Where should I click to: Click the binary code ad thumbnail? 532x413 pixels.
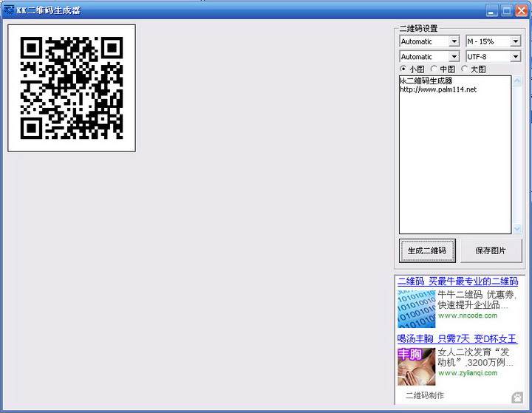pos(417,309)
